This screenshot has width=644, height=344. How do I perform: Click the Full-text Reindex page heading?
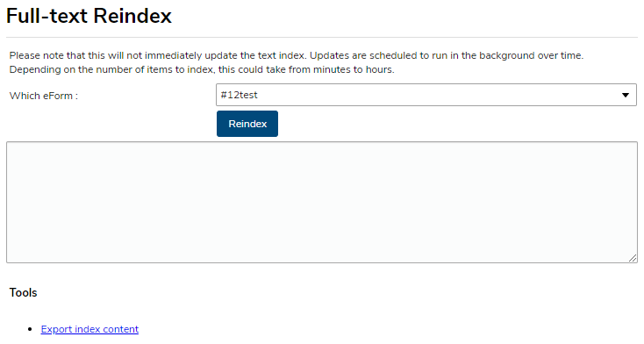89,16
